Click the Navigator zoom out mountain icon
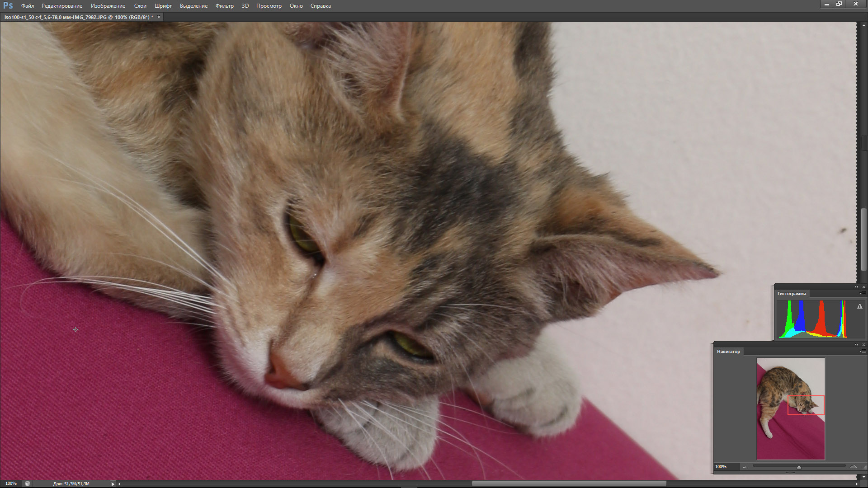 (745, 467)
